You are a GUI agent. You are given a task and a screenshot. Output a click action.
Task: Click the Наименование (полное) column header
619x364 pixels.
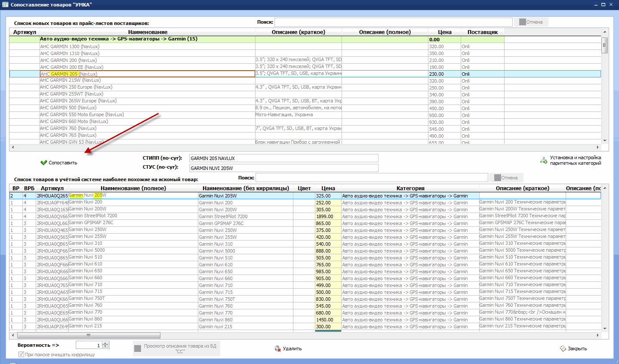tap(133, 188)
